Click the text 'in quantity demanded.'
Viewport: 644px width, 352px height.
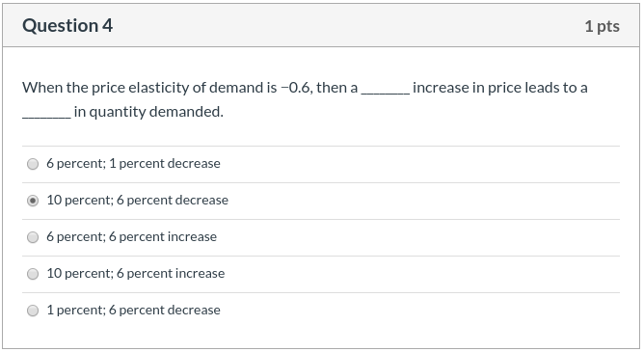tap(148, 112)
